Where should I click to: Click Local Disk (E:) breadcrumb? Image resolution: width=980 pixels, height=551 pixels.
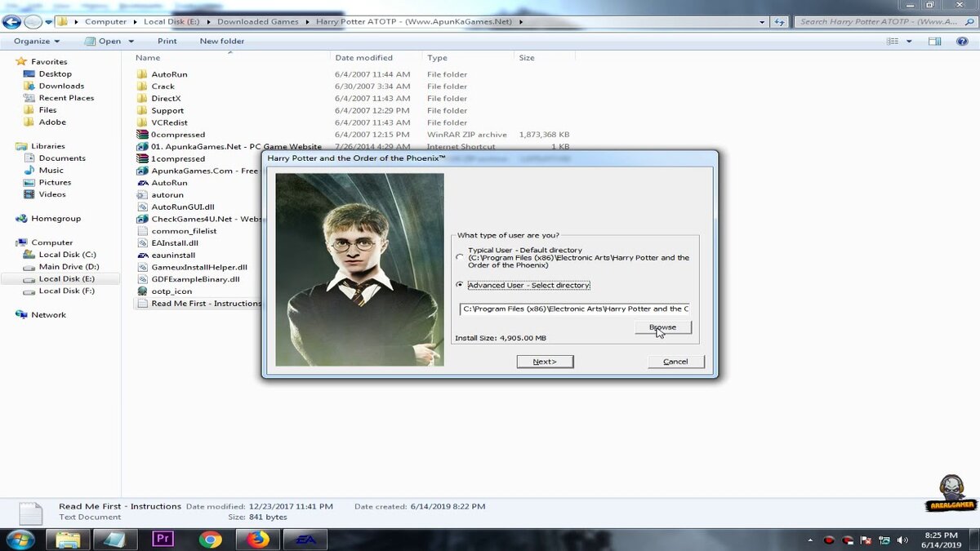(x=173, y=21)
